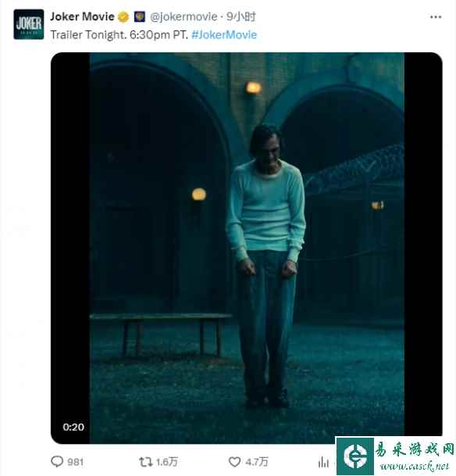
Task: Click the 4.7万 likes count
Action: pos(257,462)
